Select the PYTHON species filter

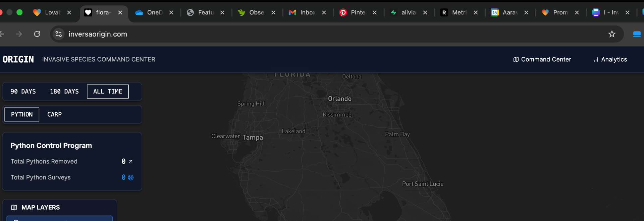click(22, 114)
